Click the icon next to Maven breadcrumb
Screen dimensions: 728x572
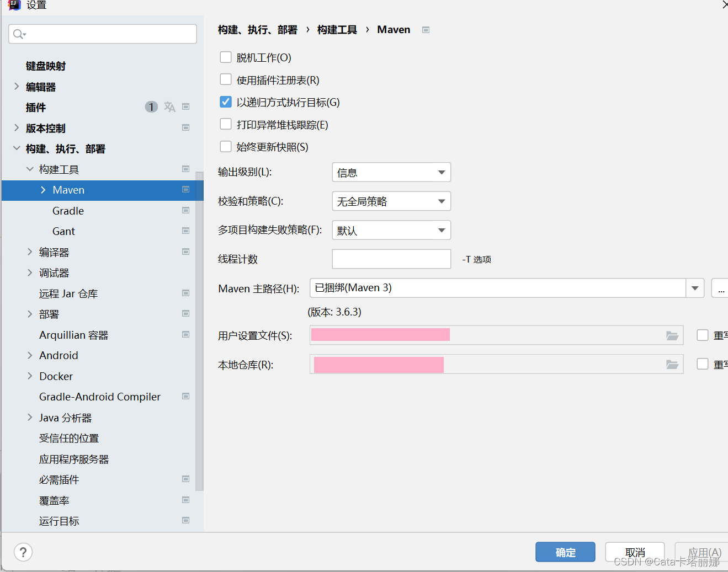(x=426, y=30)
